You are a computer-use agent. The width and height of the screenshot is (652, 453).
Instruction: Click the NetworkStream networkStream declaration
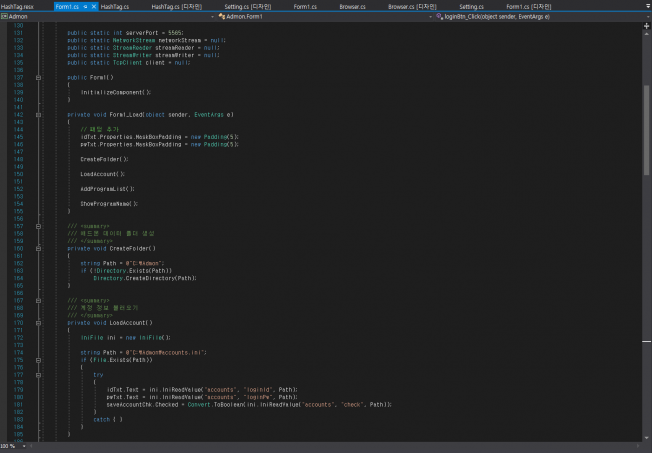146,40
